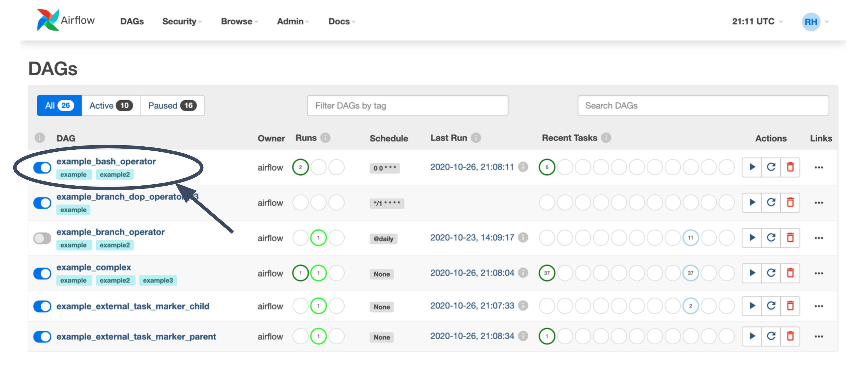Click the success runs circle for example_bash_operator

point(300,167)
